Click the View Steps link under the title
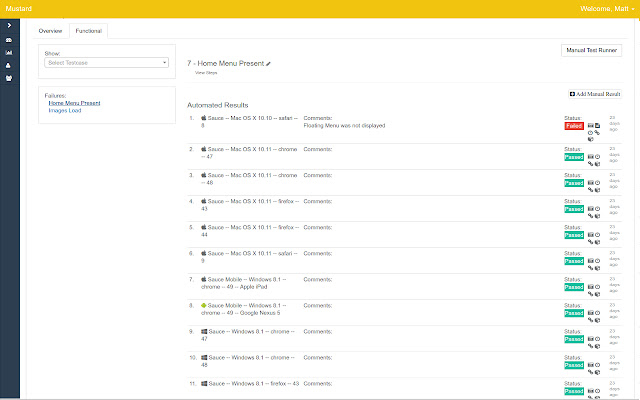 click(x=206, y=73)
